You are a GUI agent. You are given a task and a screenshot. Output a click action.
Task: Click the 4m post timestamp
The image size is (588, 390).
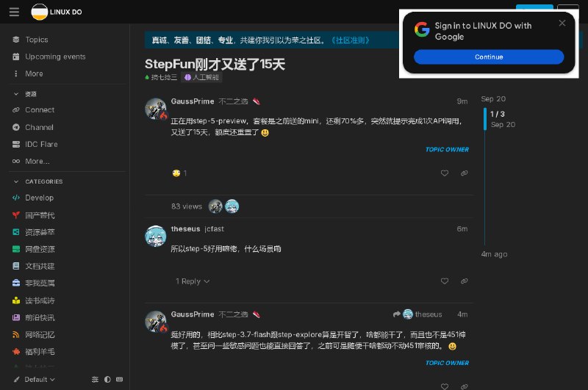coord(462,314)
